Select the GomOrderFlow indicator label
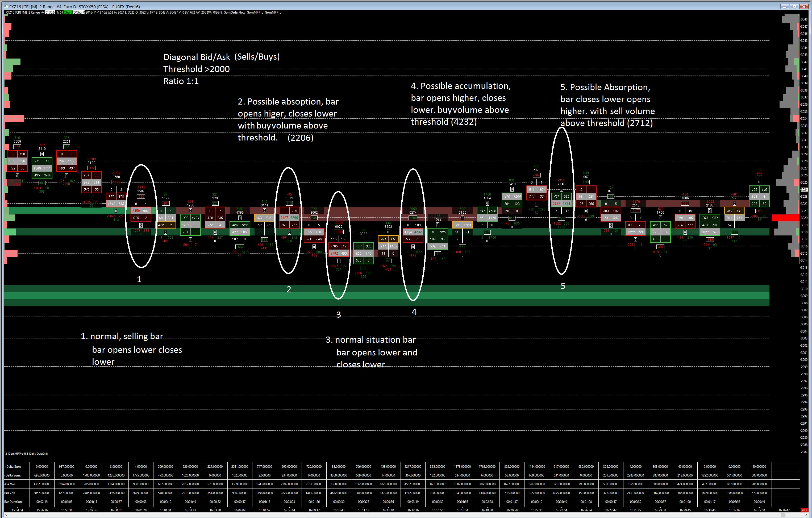The image size is (812, 518). pyautogui.click(x=234, y=13)
